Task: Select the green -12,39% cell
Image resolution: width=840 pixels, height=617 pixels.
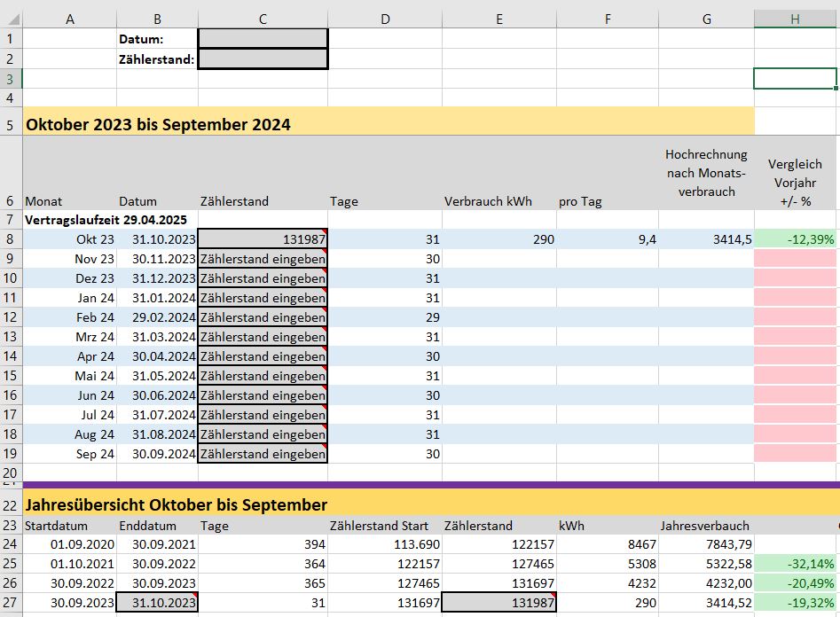Action: 795,238
